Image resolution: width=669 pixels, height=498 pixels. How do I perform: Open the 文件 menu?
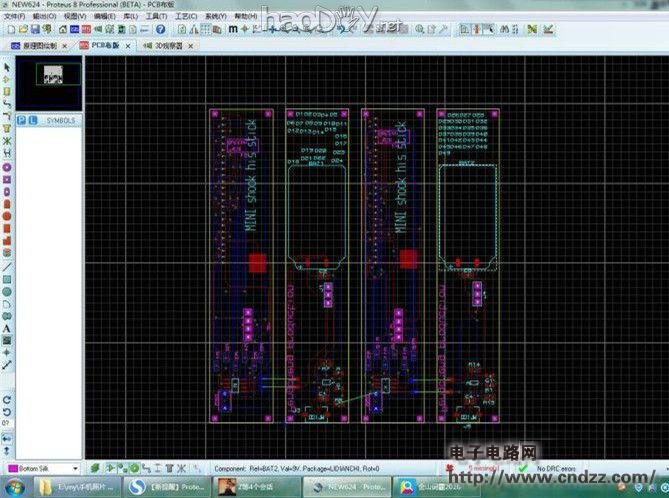click(x=13, y=17)
